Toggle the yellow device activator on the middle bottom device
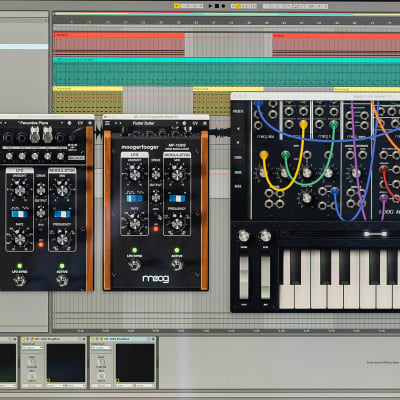This screenshot has height=400, width=400. tap(24, 339)
